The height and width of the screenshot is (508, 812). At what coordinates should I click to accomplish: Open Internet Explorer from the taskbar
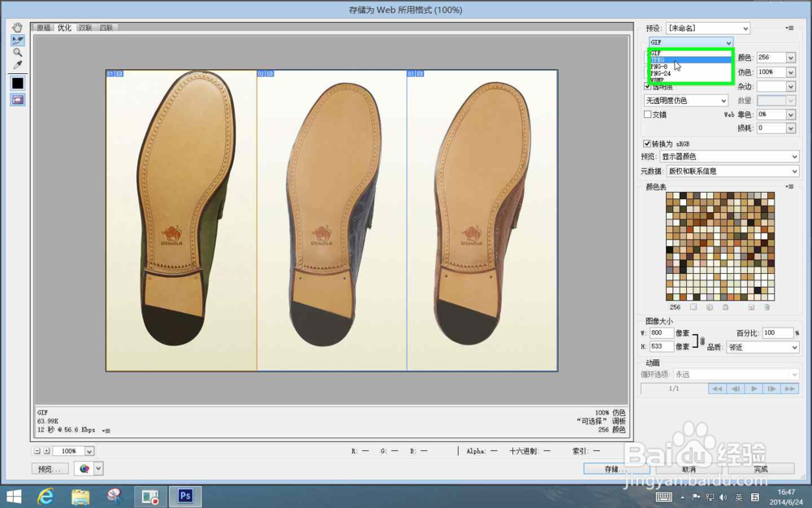click(x=45, y=497)
